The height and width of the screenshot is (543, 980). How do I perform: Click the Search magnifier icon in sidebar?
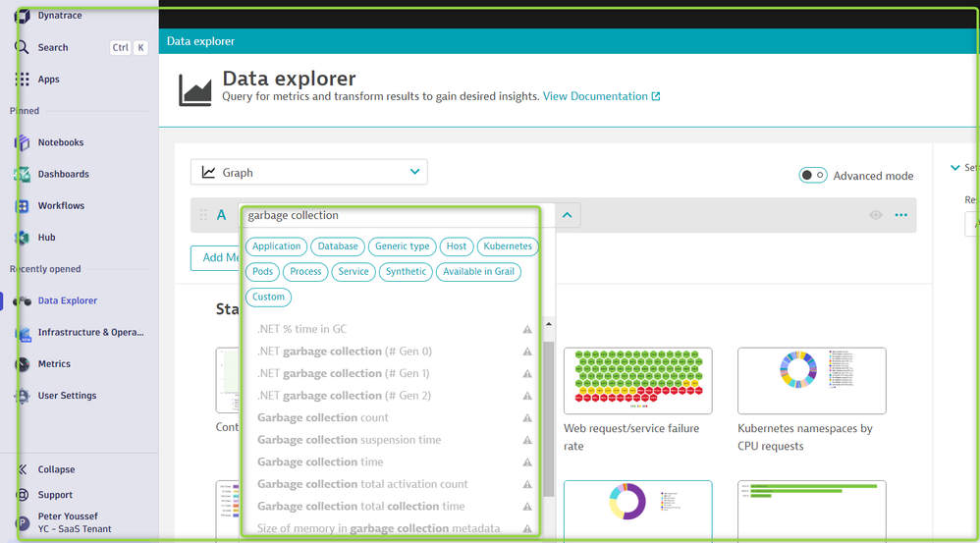coord(22,47)
